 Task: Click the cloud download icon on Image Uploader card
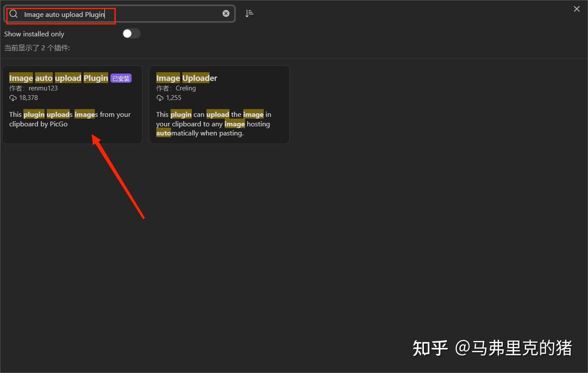click(160, 97)
